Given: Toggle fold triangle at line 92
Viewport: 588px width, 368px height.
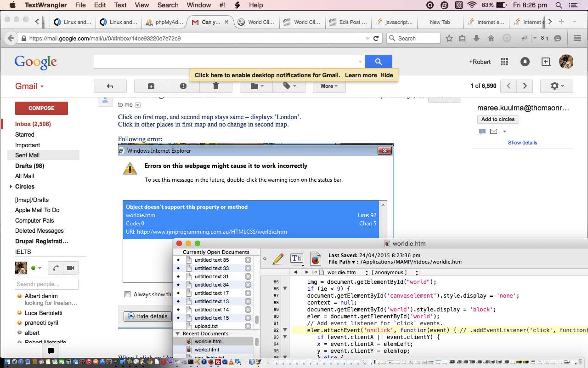Looking at the screenshot, I should point(285,330).
